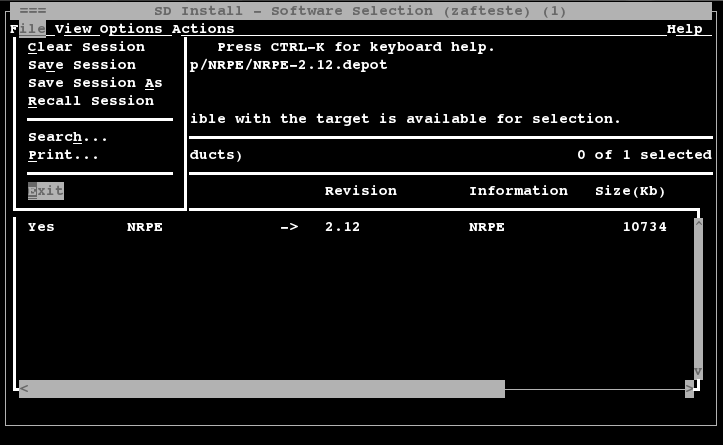Choose Print... from the File menu

64,155
